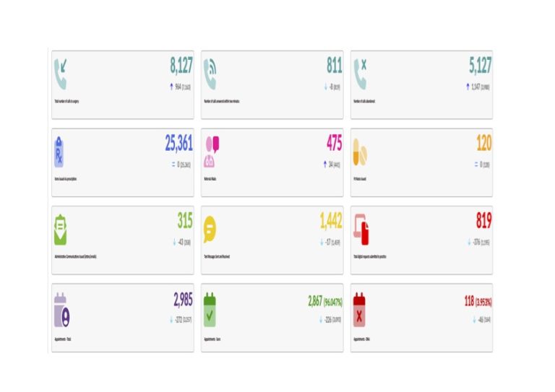Select the 25,361 prescription items figure
Viewport: 555px width, 392px height.
point(178,144)
